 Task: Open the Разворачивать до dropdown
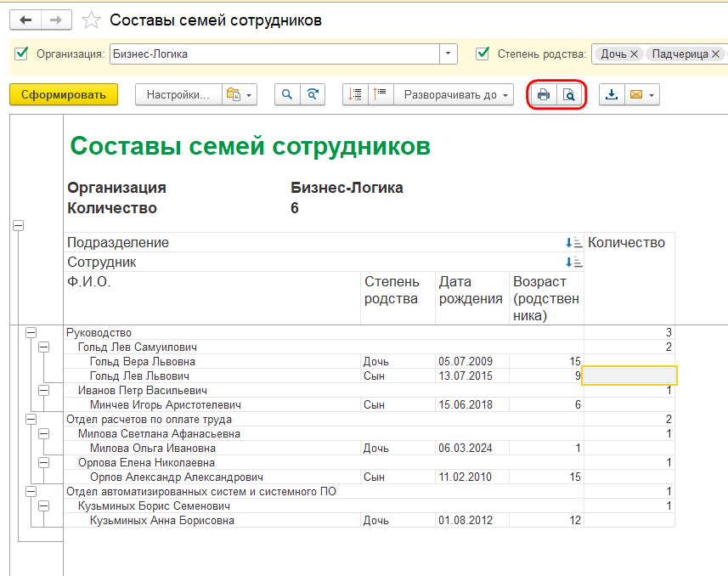[453, 95]
